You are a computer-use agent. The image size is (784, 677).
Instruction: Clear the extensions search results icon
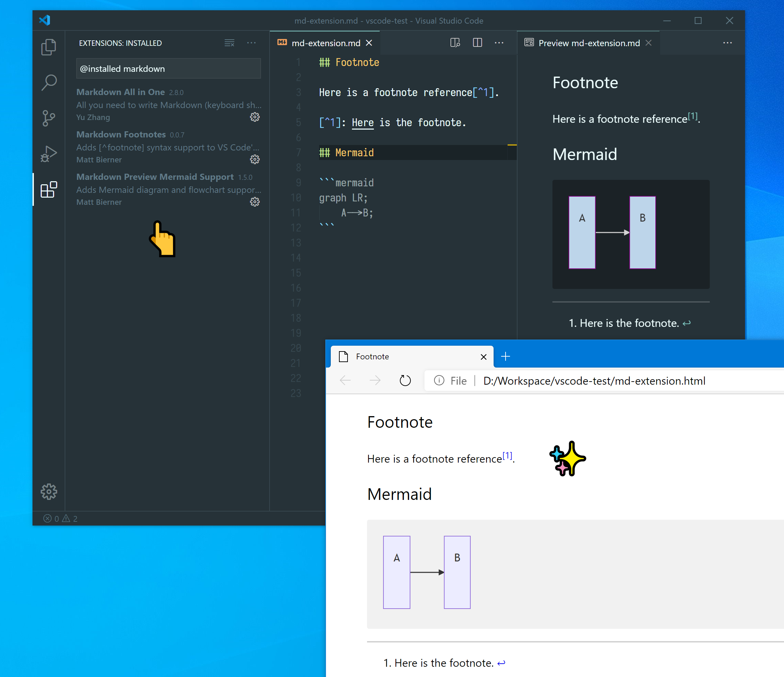pos(229,43)
